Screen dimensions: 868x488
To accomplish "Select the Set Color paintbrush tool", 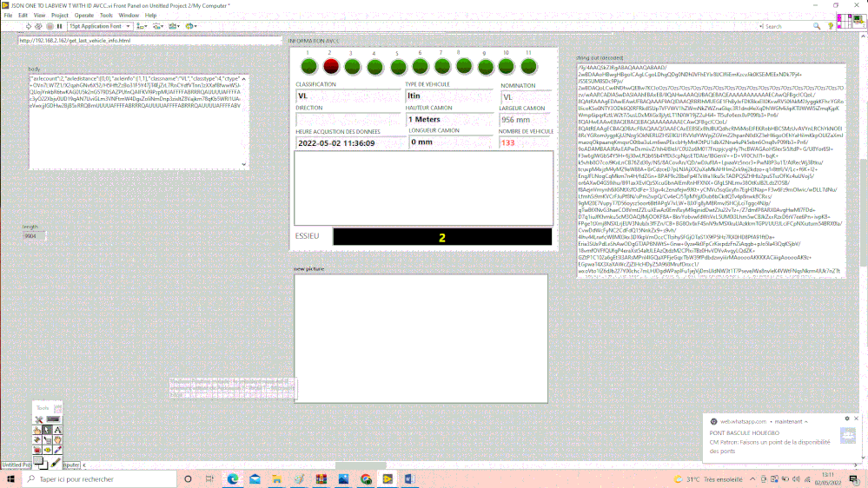I will point(56,463).
